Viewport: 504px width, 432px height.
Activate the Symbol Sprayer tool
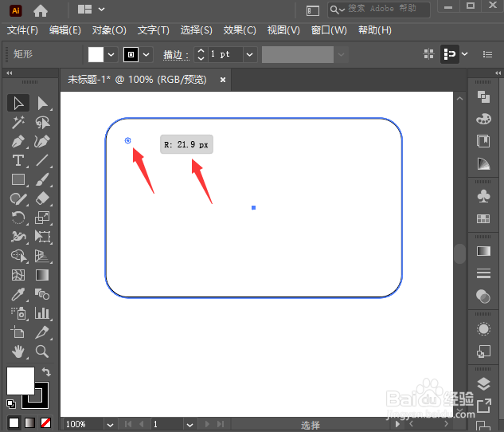(18, 313)
